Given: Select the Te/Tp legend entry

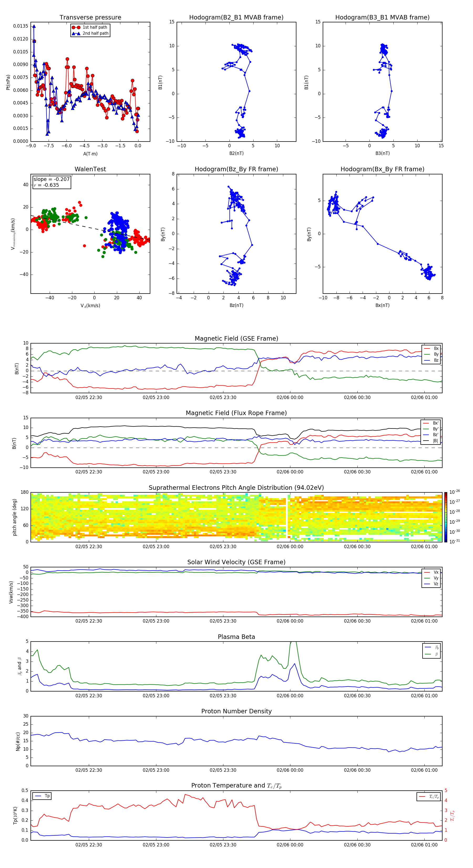Looking at the screenshot, I should point(429,796).
